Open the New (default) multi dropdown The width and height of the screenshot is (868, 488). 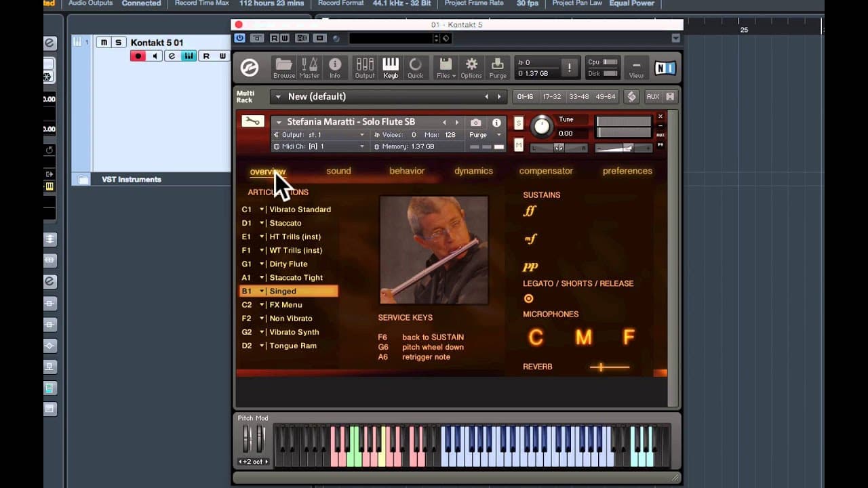(x=278, y=97)
